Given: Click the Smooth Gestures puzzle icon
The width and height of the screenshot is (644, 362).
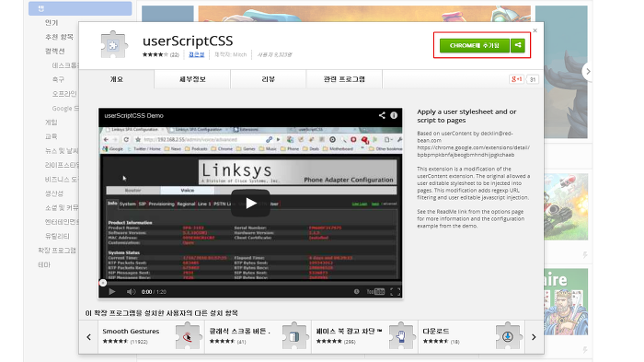Looking at the screenshot, I should (188, 337).
